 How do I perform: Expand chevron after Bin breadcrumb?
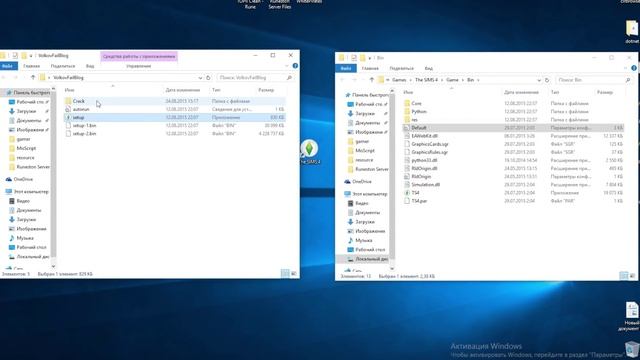tap(478, 80)
